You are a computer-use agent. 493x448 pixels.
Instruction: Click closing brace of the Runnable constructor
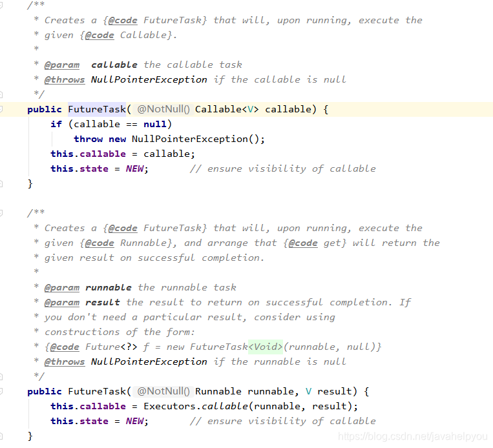(30, 436)
